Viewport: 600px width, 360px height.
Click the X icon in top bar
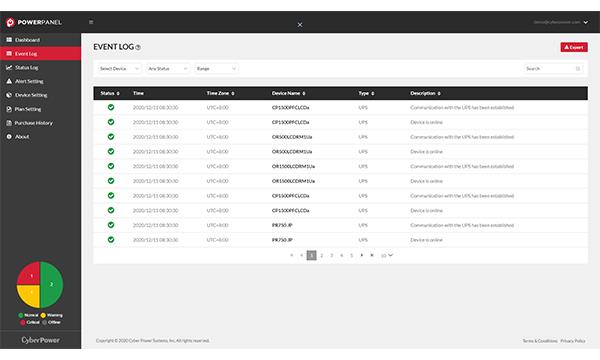pyautogui.click(x=300, y=25)
